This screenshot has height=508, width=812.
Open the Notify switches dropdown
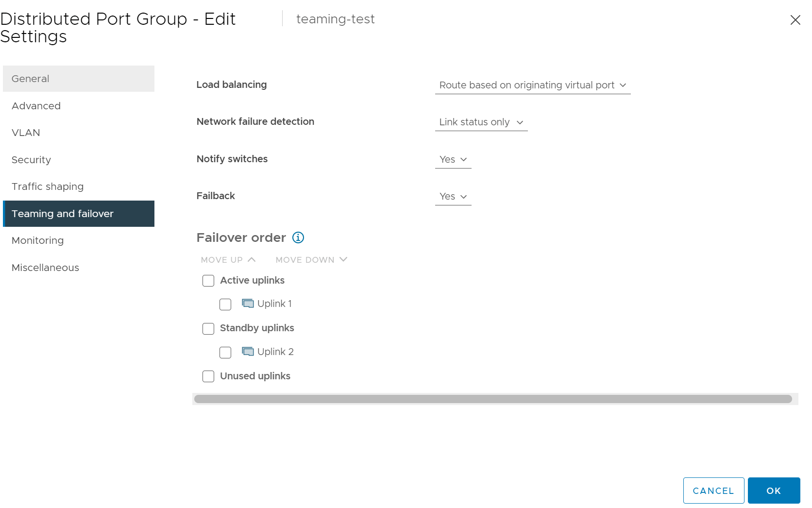(453, 159)
